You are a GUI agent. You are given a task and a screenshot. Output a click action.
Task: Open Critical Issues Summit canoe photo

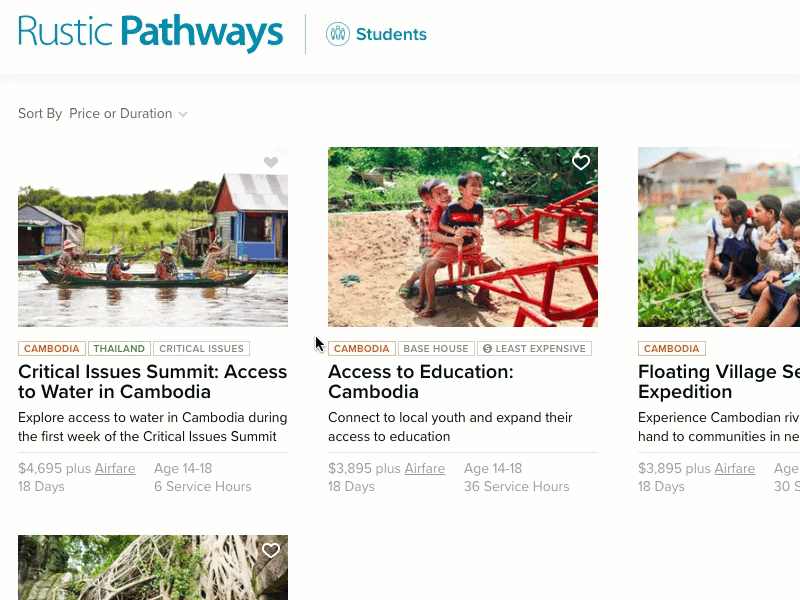click(153, 237)
